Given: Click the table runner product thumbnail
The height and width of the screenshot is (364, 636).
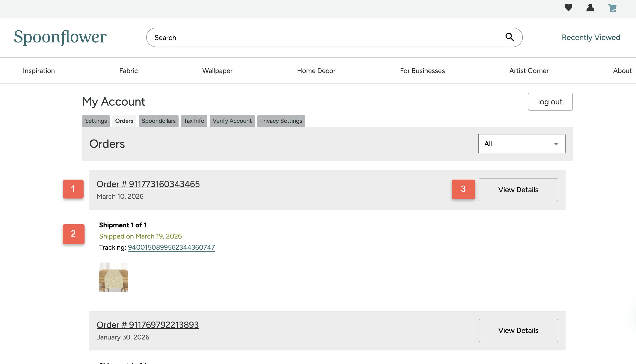Looking at the screenshot, I should 114,277.
